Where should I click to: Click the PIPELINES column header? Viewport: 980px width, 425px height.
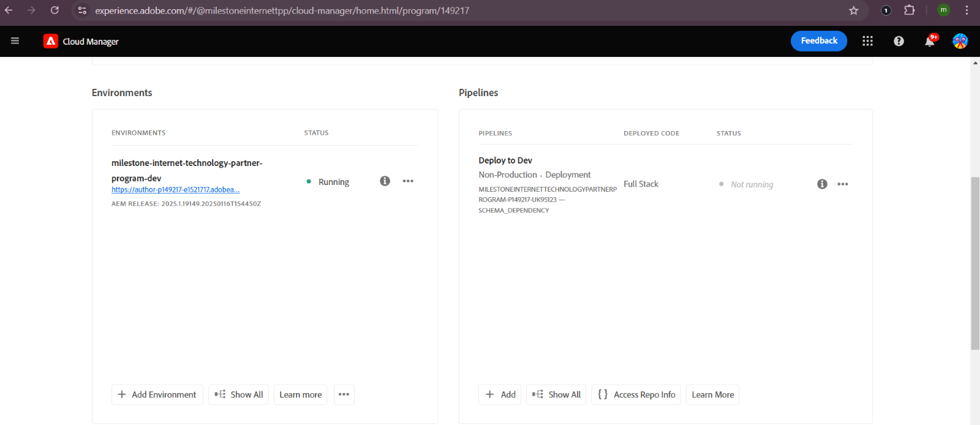pos(496,134)
